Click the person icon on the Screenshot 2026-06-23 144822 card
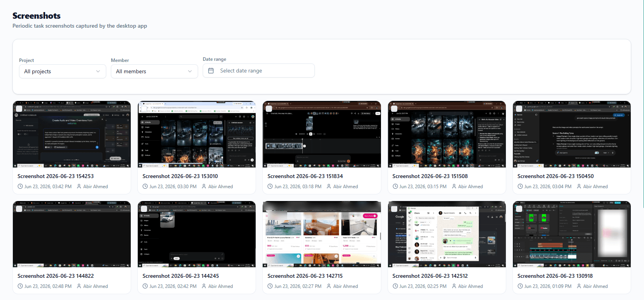The height and width of the screenshot is (300, 644). pyautogui.click(x=79, y=286)
